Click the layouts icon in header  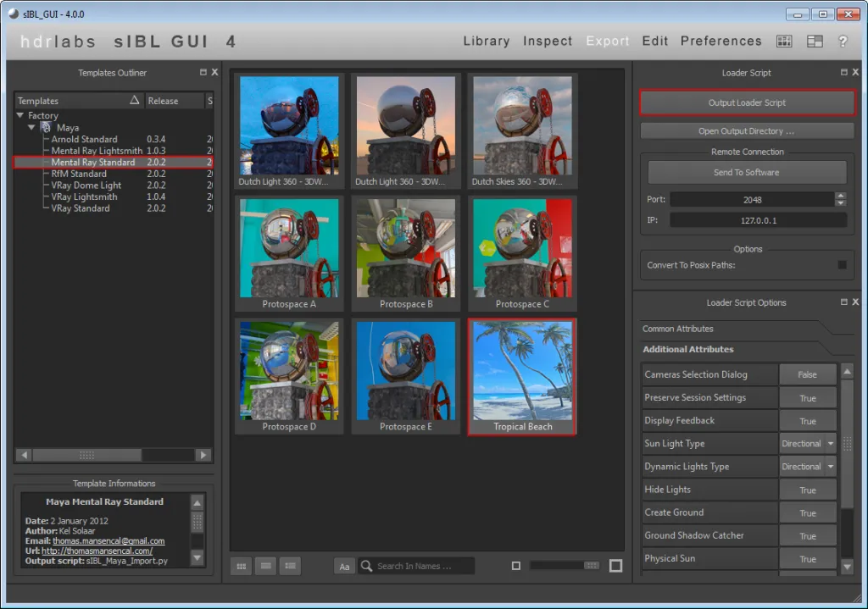click(814, 42)
